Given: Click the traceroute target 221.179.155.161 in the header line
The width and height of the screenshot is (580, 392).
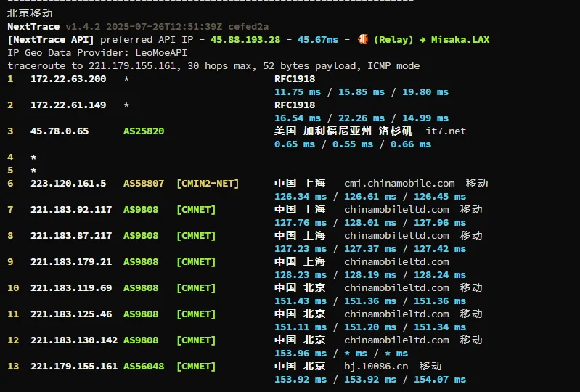Looking at the screenshot, I should 132,66.
